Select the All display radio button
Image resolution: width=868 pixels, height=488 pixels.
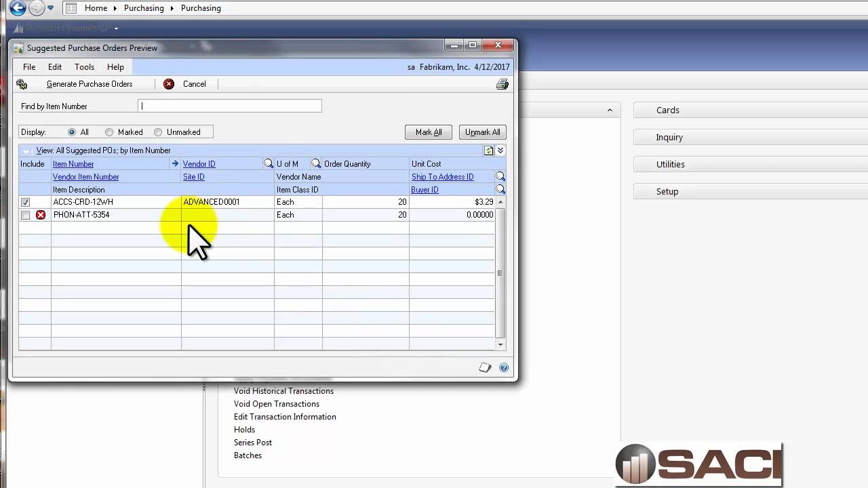click(72, 132)
